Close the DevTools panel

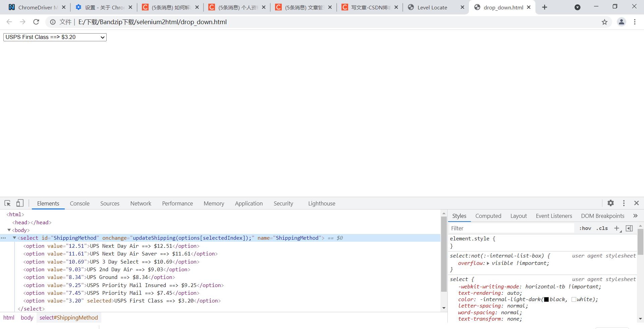(x=636, y=203)
